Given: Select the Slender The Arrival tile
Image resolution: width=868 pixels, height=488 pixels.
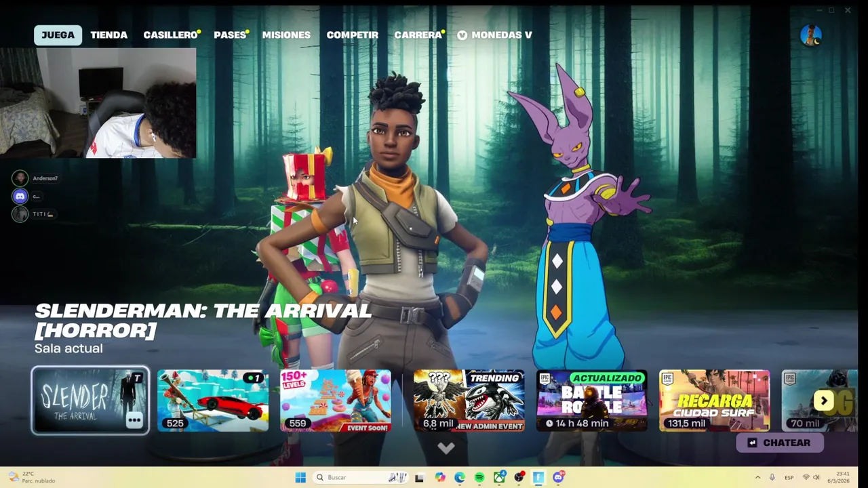Looking at the screenshot, I should click(x=90, y=401).
